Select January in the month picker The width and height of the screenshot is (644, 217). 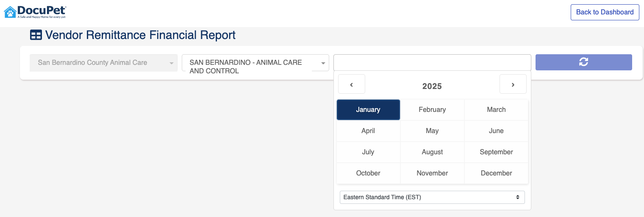368,110
